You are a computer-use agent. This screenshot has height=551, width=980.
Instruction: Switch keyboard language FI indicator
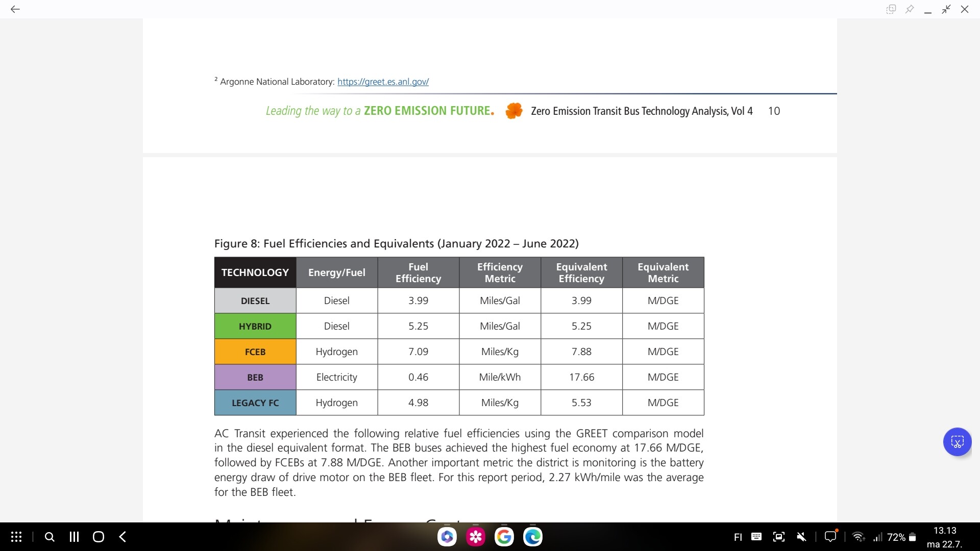(738, 537)
